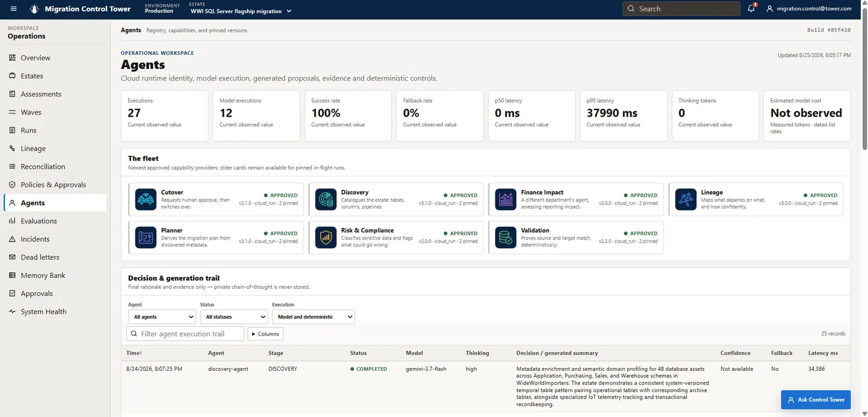Click the Success rate 100% value
Viewport: 868px width, 417px height.
(325, 113)
